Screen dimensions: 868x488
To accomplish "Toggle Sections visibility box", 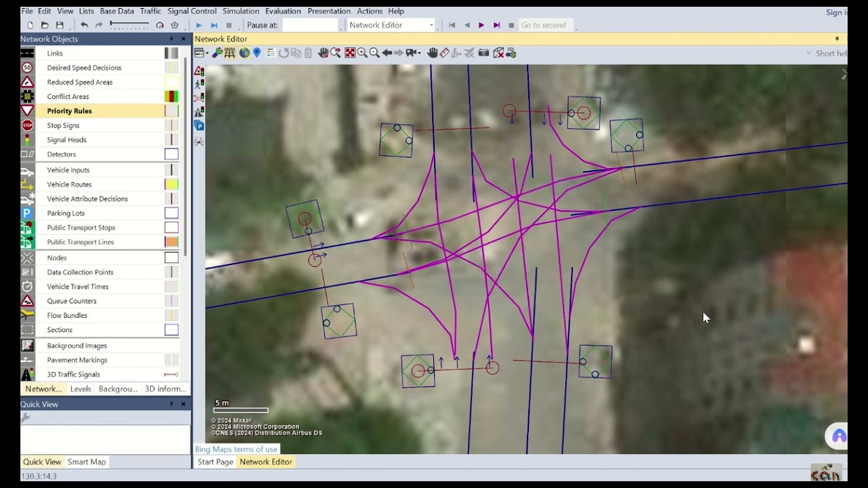I will [x=172, y=330].
